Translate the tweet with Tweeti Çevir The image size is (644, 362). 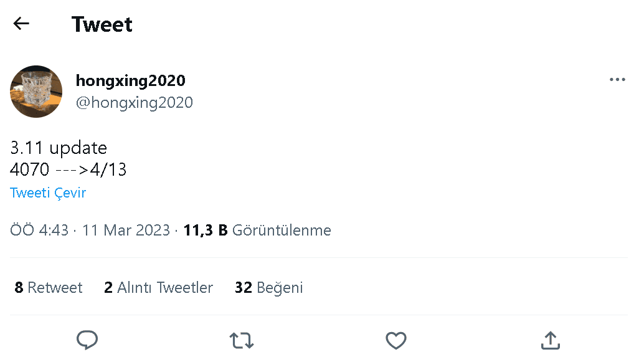tap(48, 193)
